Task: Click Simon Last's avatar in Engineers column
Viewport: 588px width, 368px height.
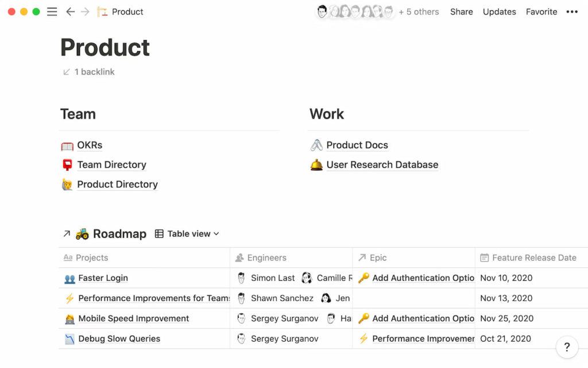Action: click(x=241, y=278)
